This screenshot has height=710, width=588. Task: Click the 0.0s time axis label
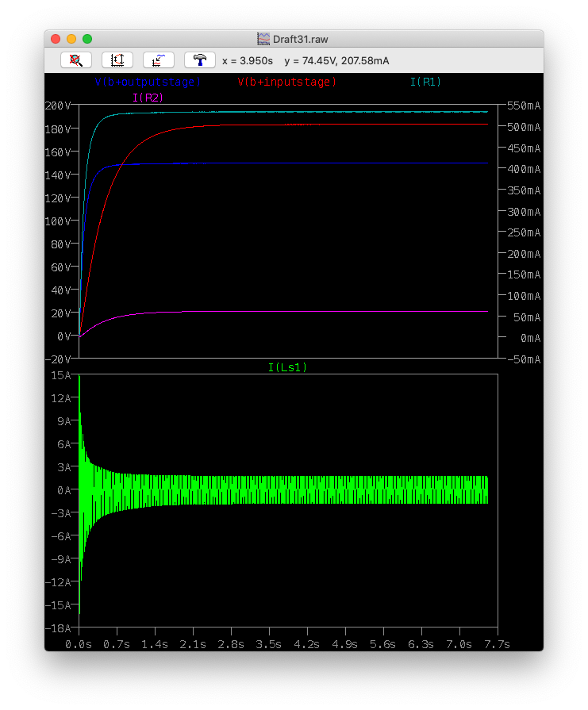point(79,644)
